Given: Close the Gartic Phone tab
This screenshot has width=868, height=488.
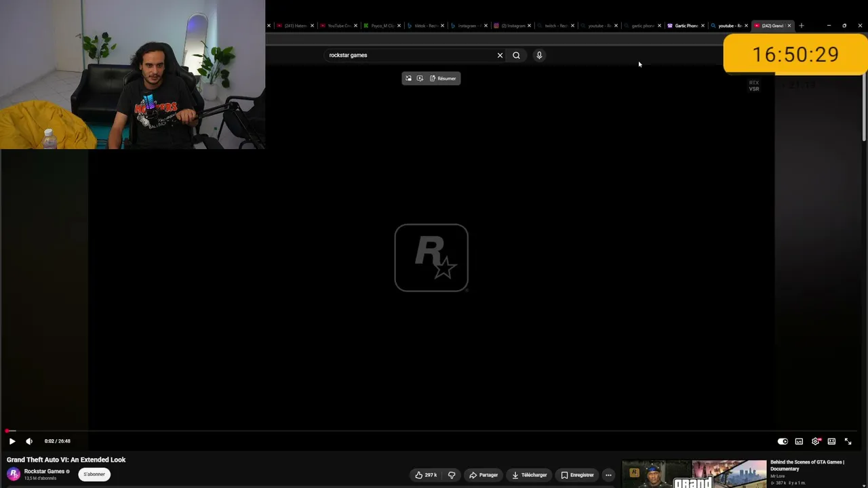Looking at the screenshot, I should (x=703, y=26).
